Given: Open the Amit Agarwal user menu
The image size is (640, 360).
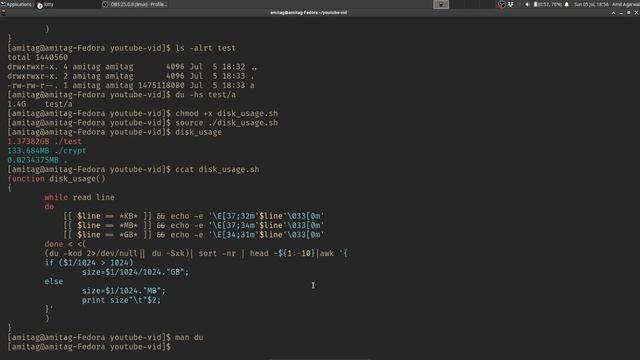Looking at the screenshot, I should [625, 4].
